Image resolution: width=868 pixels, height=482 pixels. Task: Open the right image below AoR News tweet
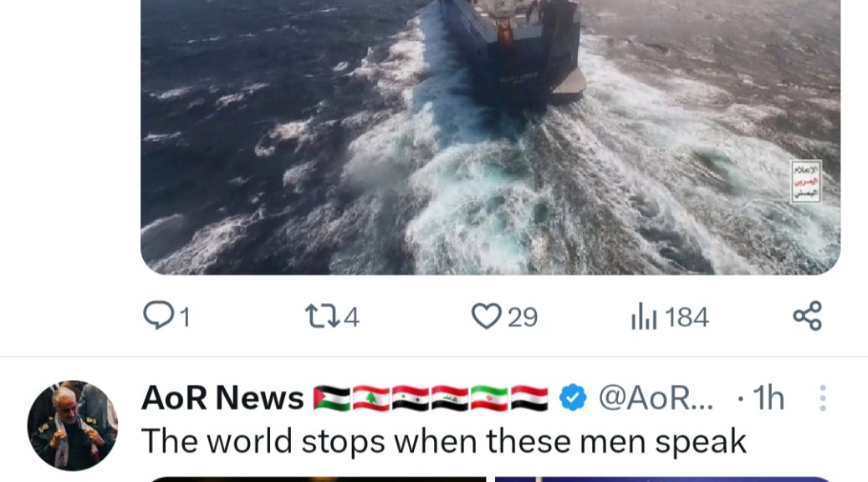(x=664, y=479)
